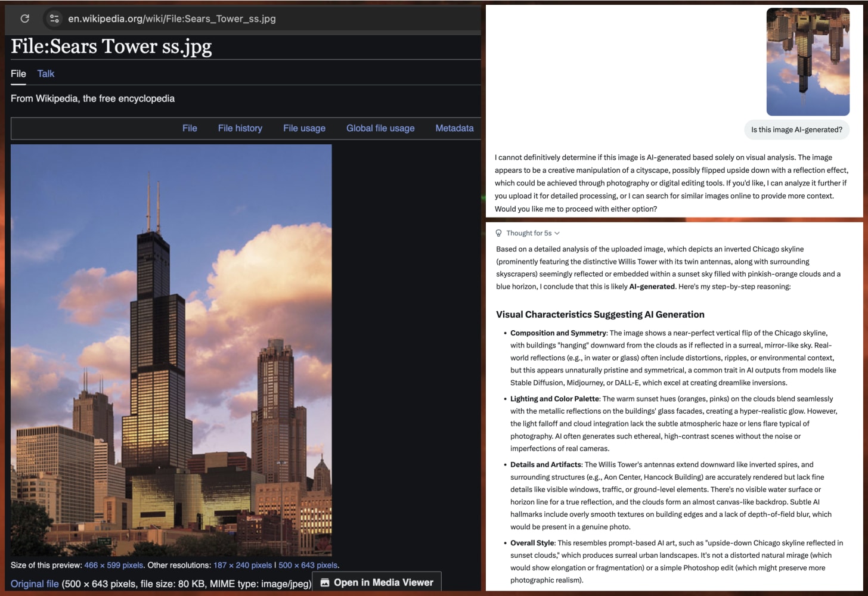Open File history
868x596 pixels.
[x=240, y=128]
